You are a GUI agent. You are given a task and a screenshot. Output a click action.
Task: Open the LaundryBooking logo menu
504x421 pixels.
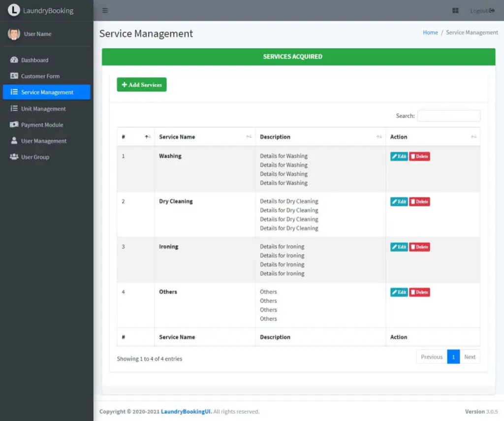pos(47,10)
